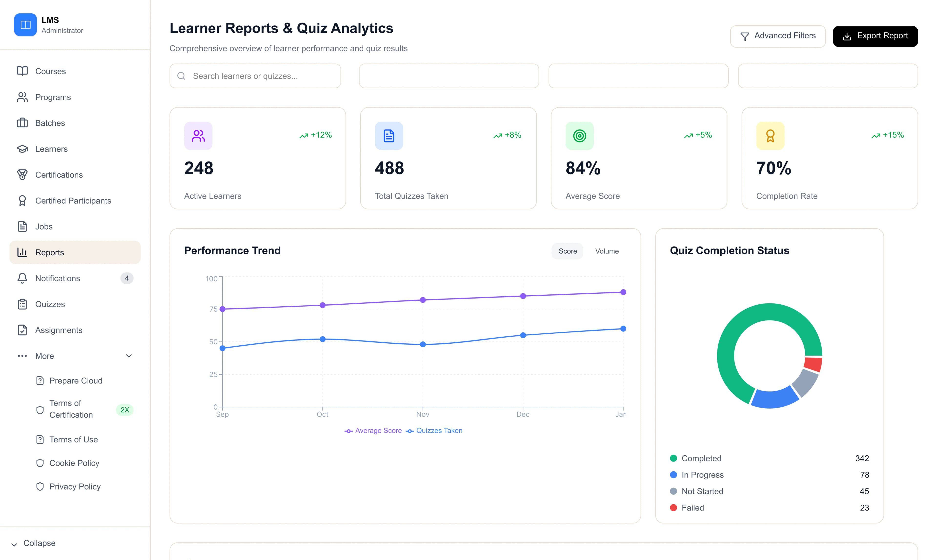Collapse the More section chevron
This screenshot has height=560, width=937.
129,356
